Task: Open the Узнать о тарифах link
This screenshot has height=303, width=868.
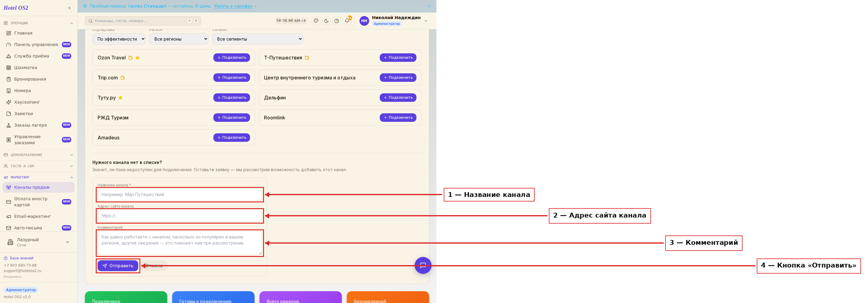Action: (x=233, y=6)
